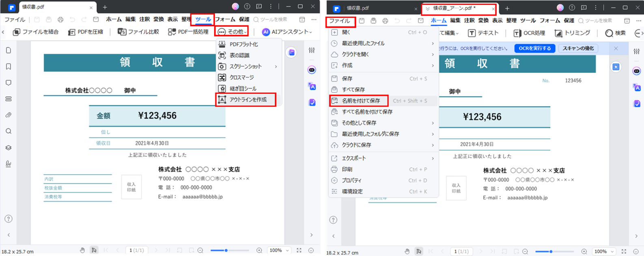
Task: Expand 最近使用したフォルダに保存 submenu
Action: coord(383,134)
